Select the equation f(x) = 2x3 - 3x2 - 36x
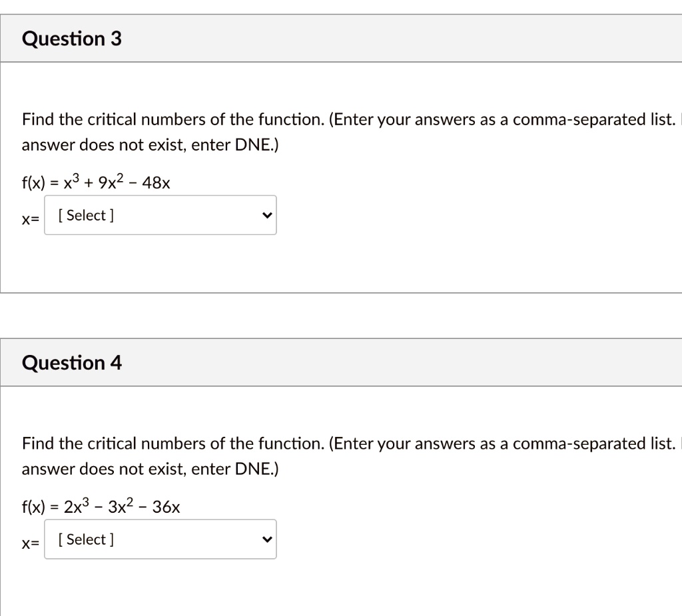The width and height of the screenshot is (682, 616). [101, 506]
